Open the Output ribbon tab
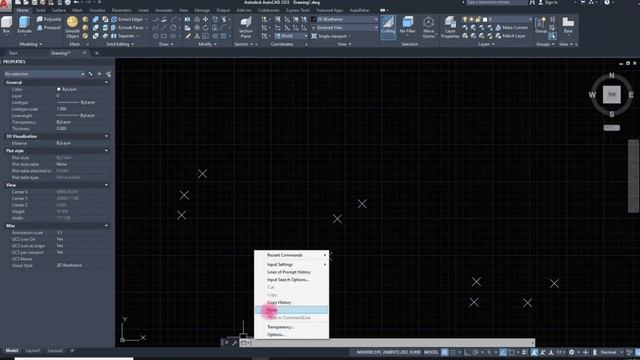Screen dimensions: 640x360 [223, 10]
